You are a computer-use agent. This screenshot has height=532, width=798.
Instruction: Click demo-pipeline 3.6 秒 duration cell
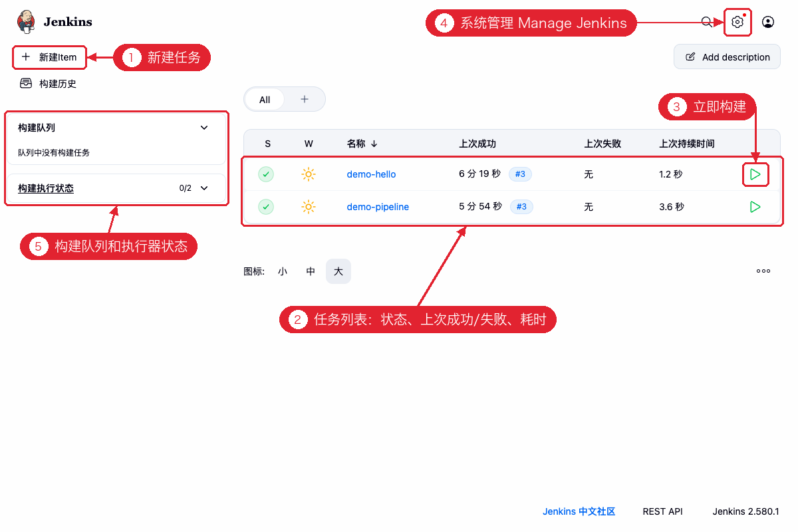click(x=672, y=207)
